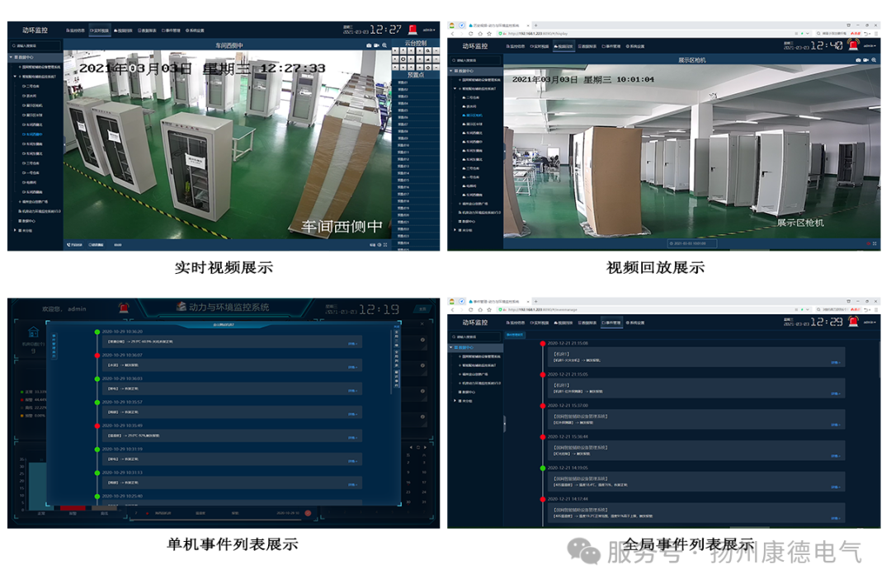Click the red alarm siren in the live video screen
Image resolution: width=891 pixels, height=588 pixels.
pos(412,30)
